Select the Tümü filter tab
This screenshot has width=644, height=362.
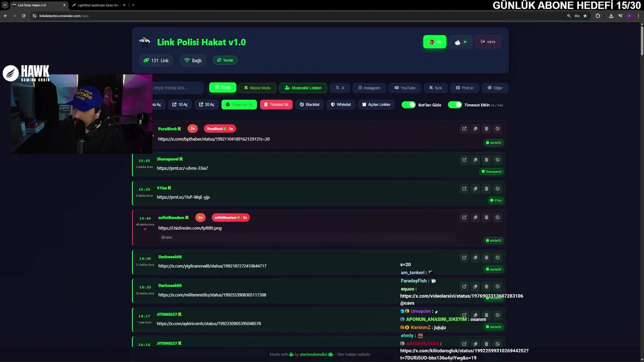(x=222, y=87)
